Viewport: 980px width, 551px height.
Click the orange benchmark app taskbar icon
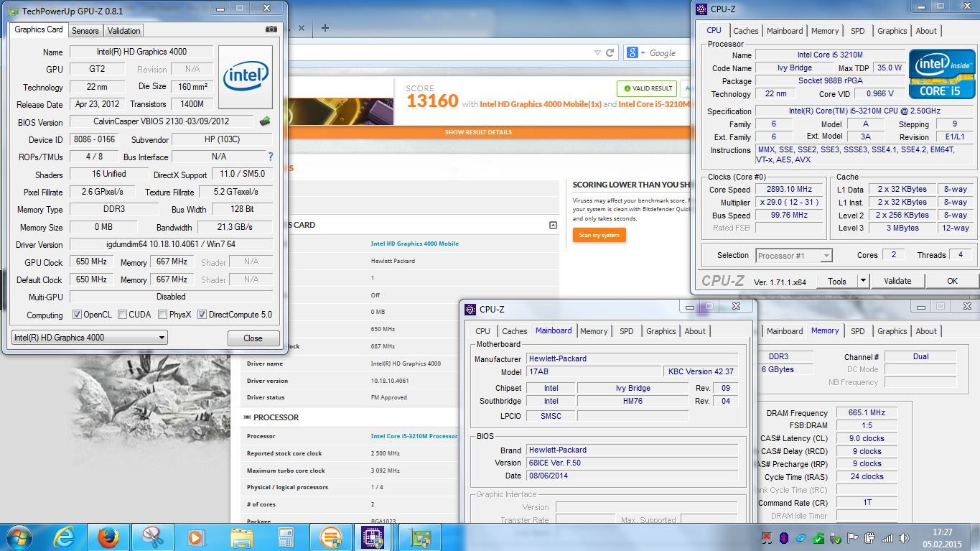[330, 537]
